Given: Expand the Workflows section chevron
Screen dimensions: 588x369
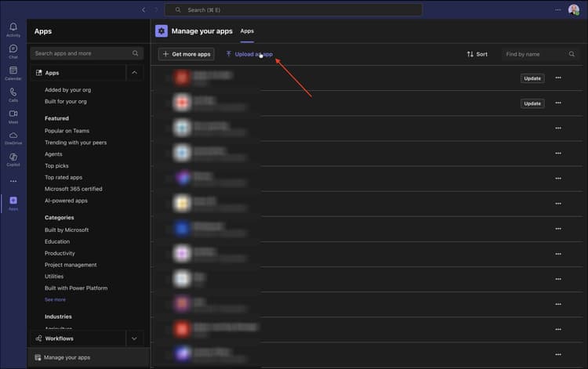Looking at the screenshot, I should (x=134, y=338).
